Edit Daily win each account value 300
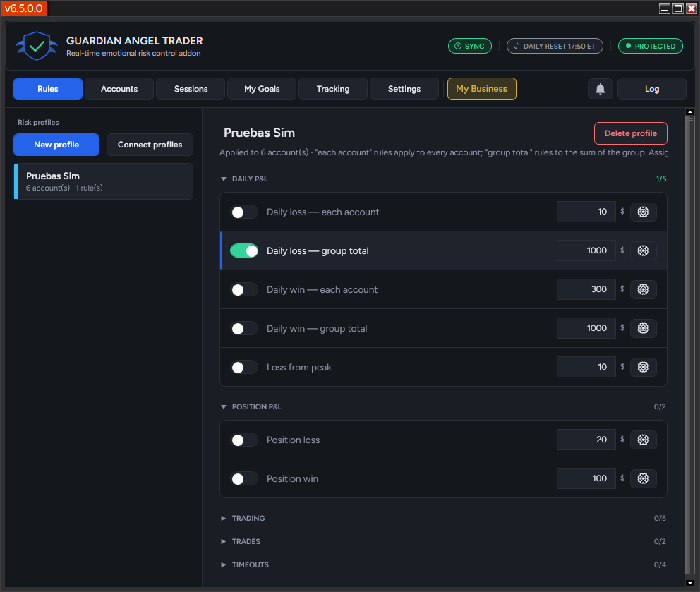This screenshot has height=592, width=700. [586, 289]
